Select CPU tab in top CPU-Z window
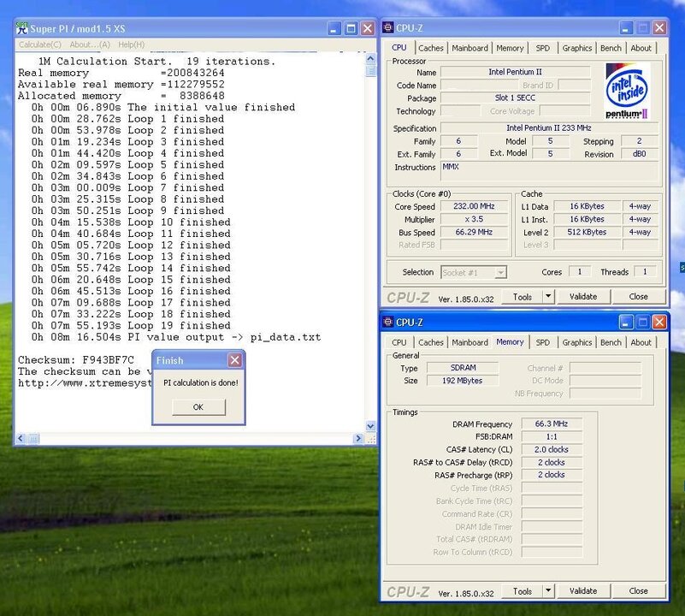Viewport: 685px width, 616px height. tap(399, 47)
